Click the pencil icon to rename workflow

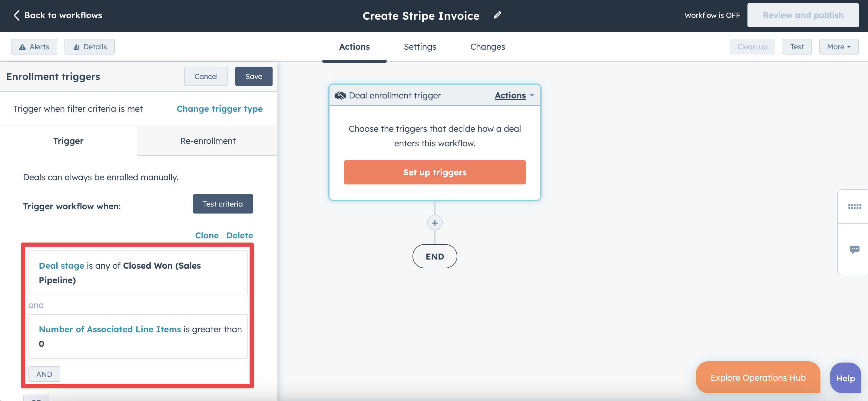[497, 15]
